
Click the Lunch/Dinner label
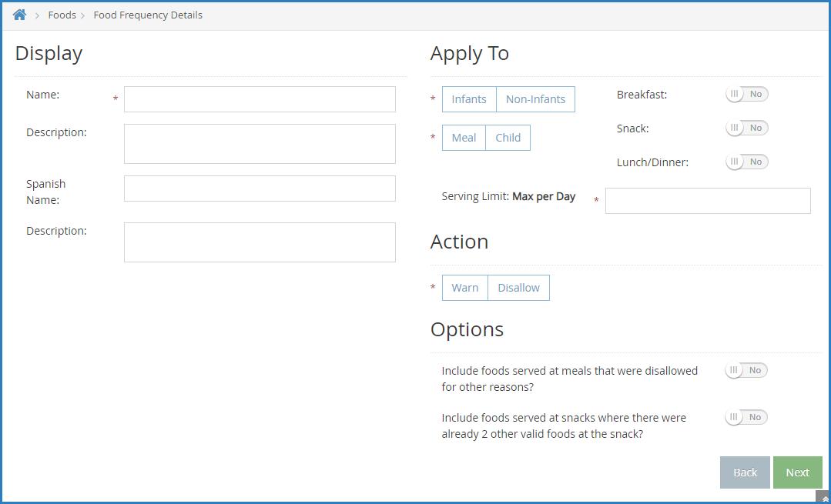652,162
